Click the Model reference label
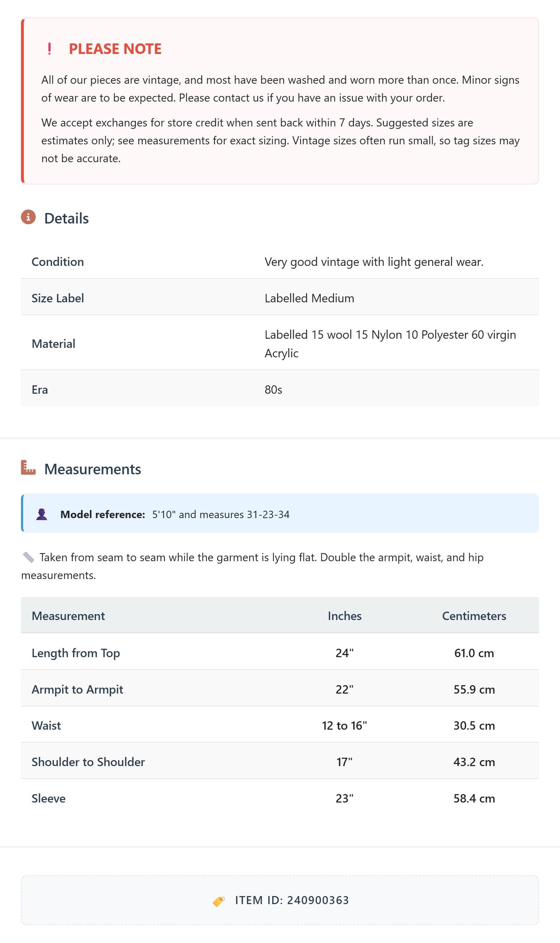This screenshot has height=943, width=560. [103, 514]
